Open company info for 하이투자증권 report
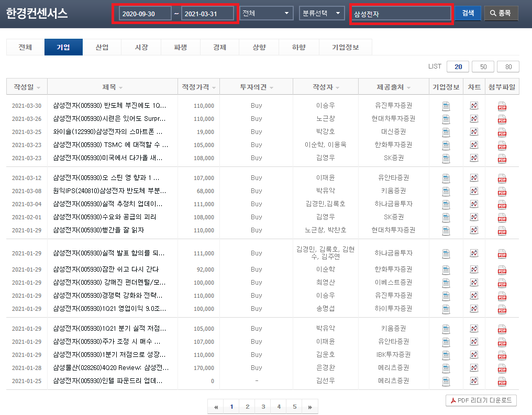The width and height of the screenshot is (532, 415). click(446, 309)
